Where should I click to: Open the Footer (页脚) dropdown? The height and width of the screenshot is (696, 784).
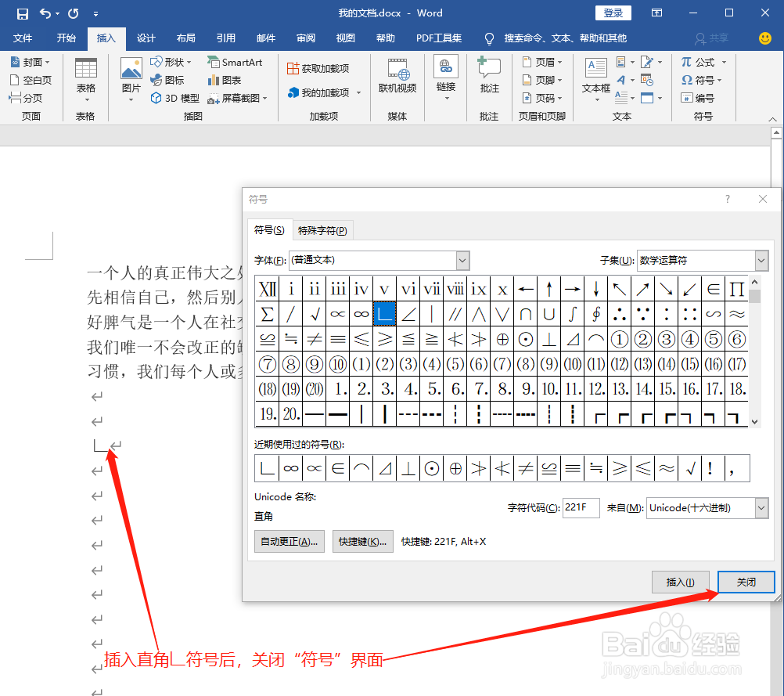click(x=542, y=80)
